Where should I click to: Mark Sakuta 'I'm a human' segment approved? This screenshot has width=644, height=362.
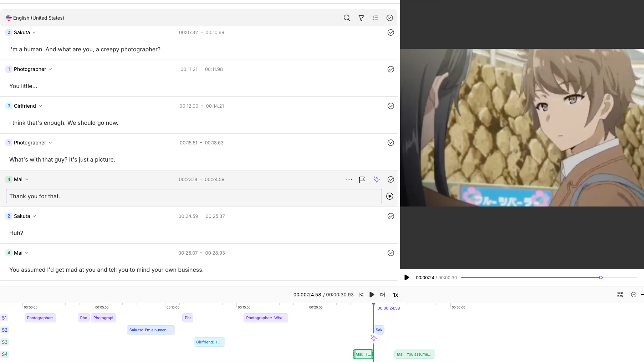[x=391, y=32]
